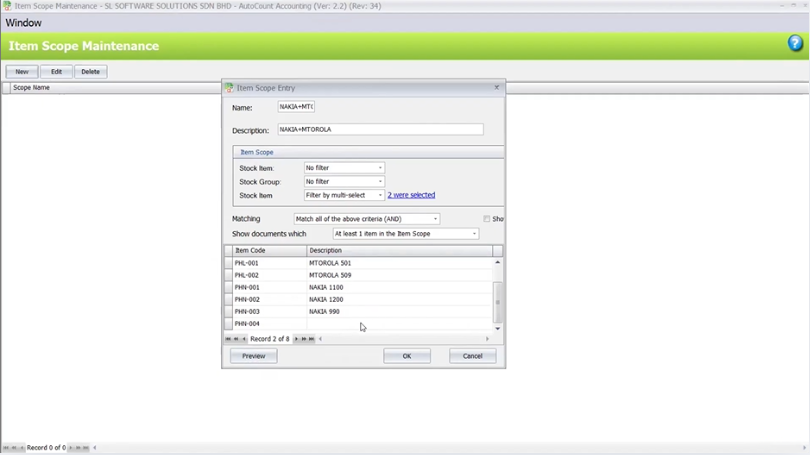810x455 pixels.
Task: Jump to last record in dialog grid
Action: (311, 339)
